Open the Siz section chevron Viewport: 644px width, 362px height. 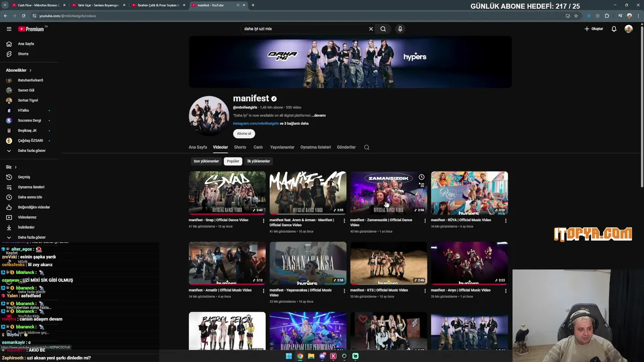[16, 167]
